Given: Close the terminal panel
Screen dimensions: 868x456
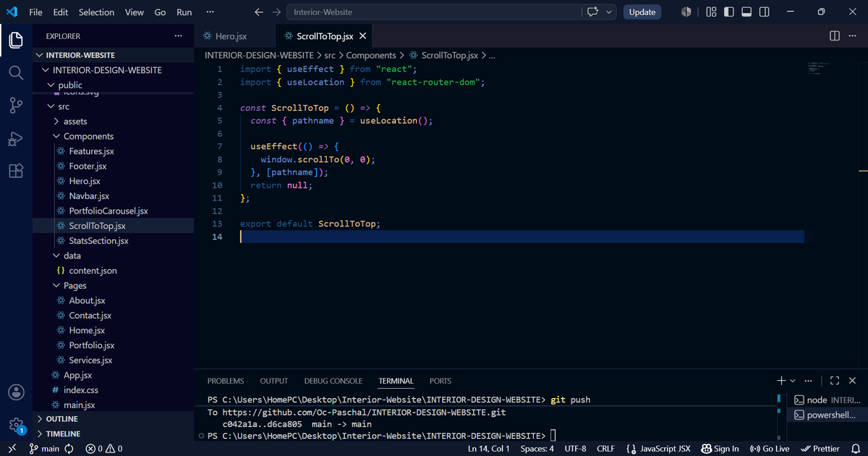Looking at the screenshot, I should 854,381.
